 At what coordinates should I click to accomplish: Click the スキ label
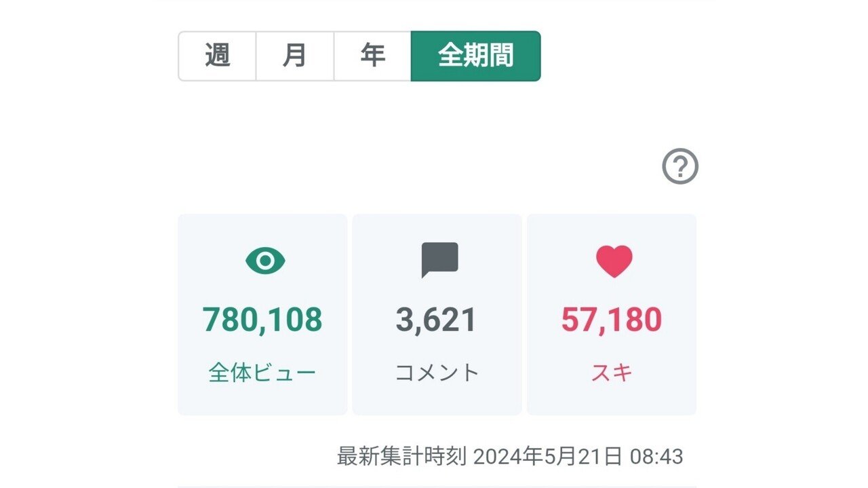612,373
